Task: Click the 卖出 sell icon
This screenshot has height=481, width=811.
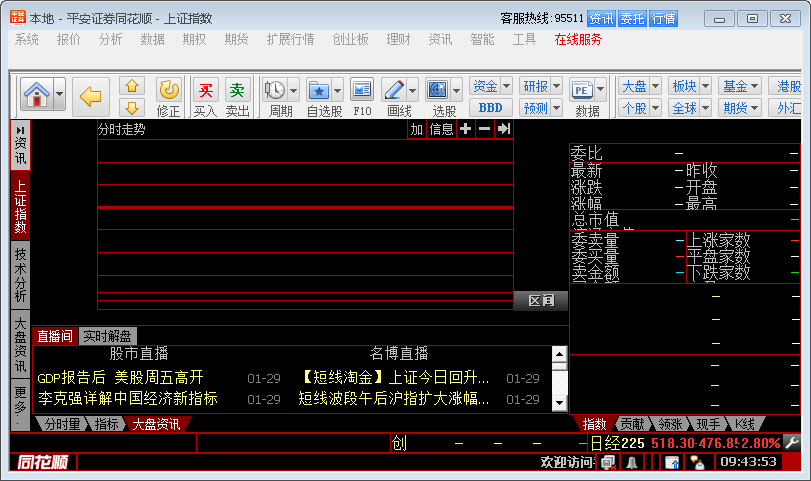Action: pyautogui.click(x=237, y=90)
